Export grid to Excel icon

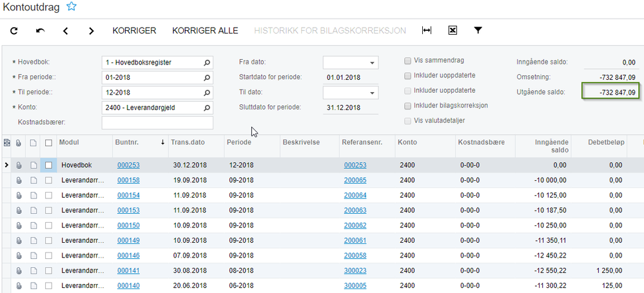point(453,30)
